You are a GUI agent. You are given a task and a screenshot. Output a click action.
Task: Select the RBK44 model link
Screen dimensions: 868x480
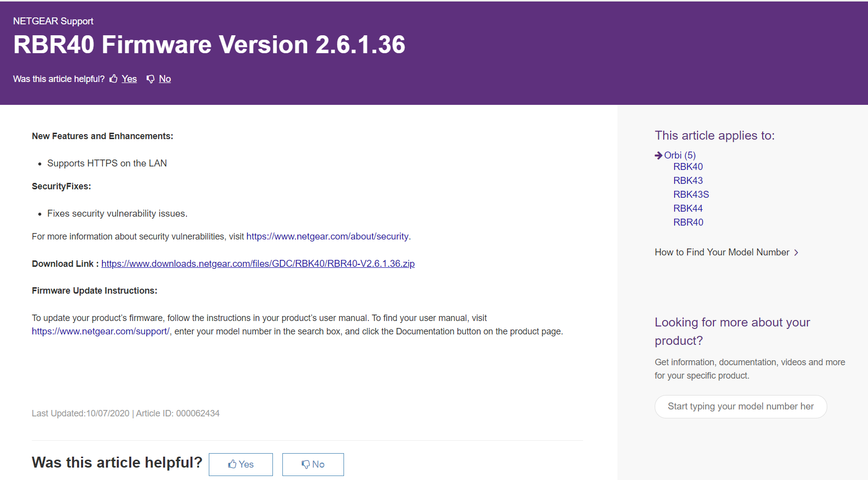(x=688, y=209)
